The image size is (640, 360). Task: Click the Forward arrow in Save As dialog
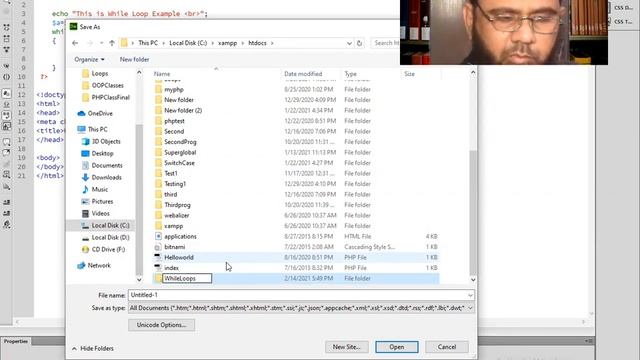coord(90,43)
